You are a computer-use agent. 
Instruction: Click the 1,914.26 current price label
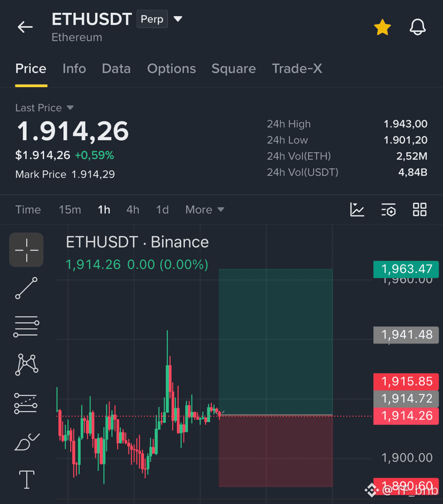pyautogui.click(x=406, y=416)
